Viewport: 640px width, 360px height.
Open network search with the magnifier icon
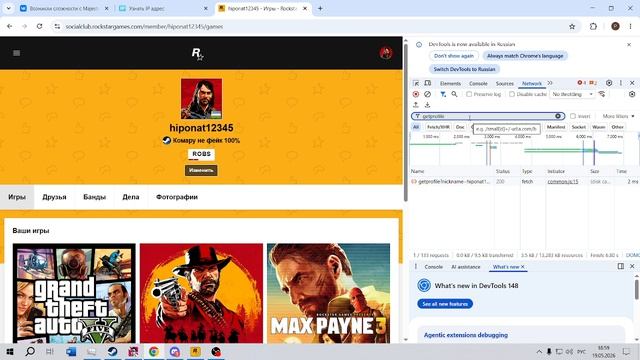[x=454, y=94]
